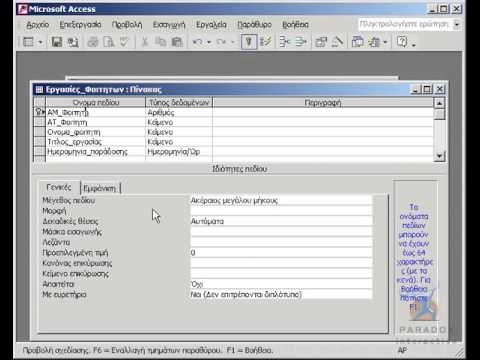Image resolution: width=480 pixels, height=360 pixels.
Task: Click the primary key row selector of ΑΜ_Φοιτητή
Action: pyautogui.click(x=40, y=112)
